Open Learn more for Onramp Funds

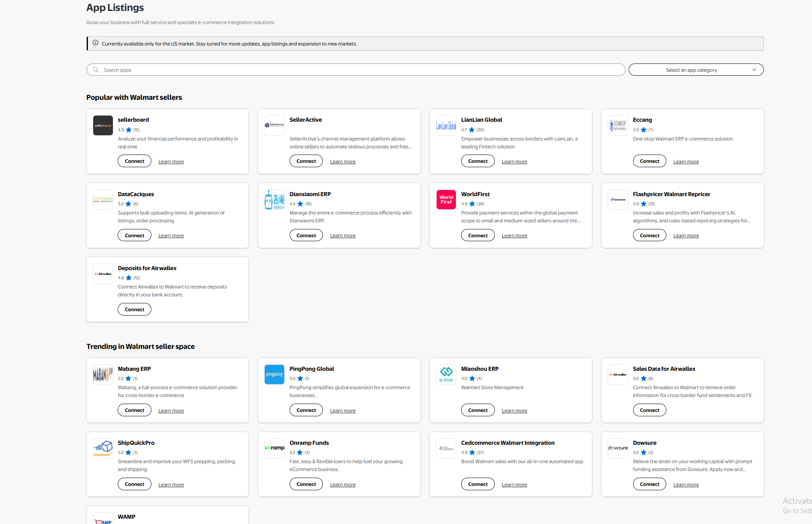[343, 485]
